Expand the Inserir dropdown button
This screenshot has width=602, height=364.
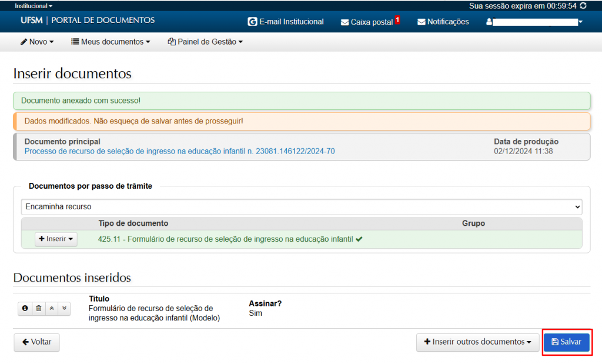56,239
